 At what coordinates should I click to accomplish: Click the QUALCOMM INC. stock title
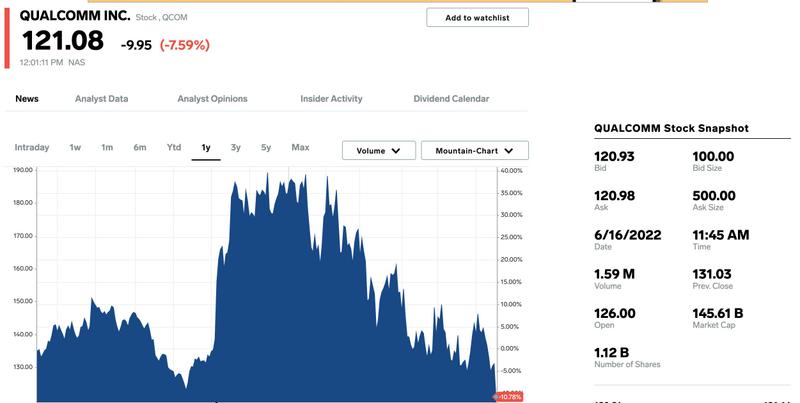click(75, 16)
